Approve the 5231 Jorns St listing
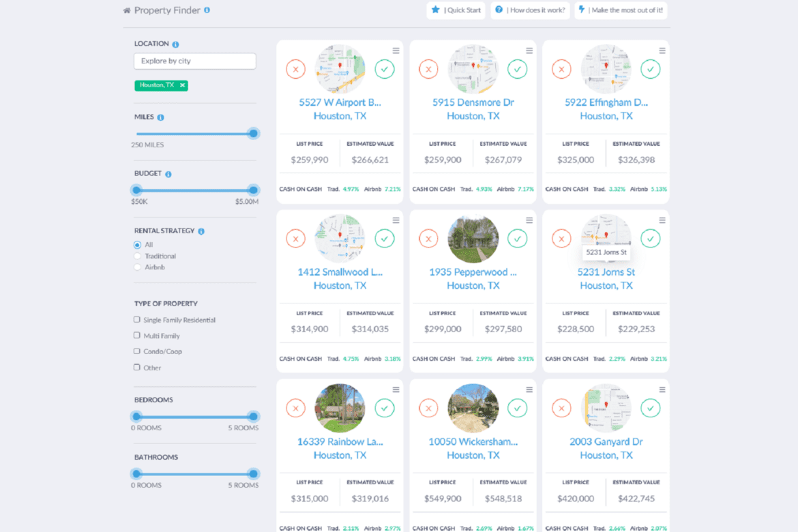Screen dimensions: 798x532 tap(650, 238)
